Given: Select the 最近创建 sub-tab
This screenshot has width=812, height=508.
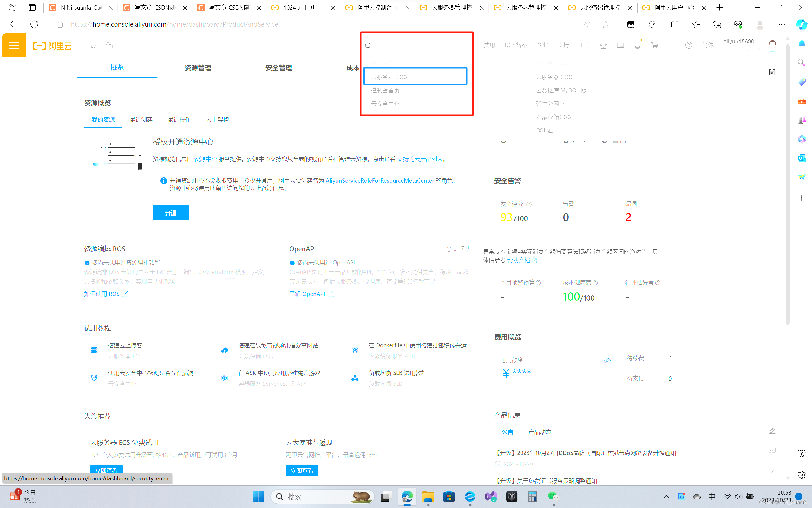Looking at the screenshot, I should click(141, 120).
